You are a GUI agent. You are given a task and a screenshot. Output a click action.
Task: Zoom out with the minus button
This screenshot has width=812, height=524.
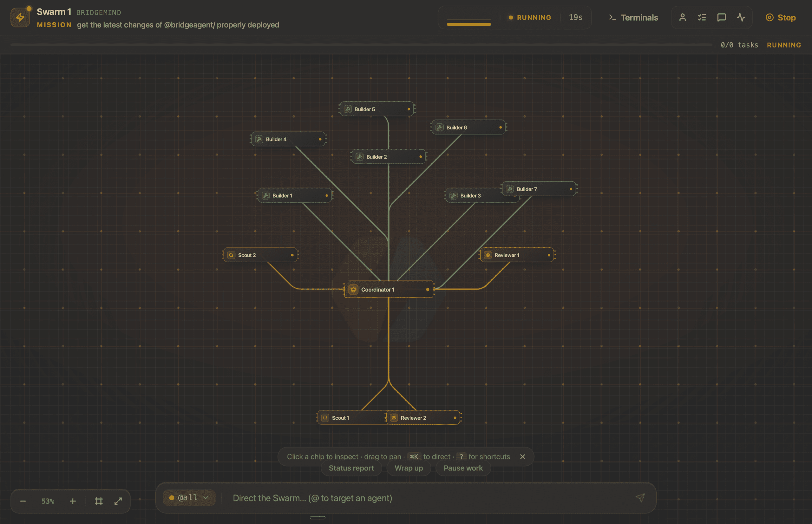(x=23, y=501)
